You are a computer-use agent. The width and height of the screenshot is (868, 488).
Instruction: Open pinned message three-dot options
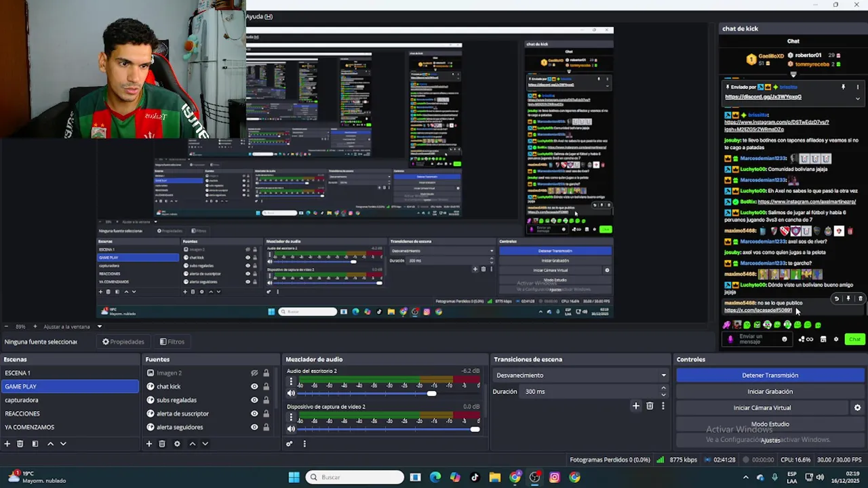[x=857, y=87]
